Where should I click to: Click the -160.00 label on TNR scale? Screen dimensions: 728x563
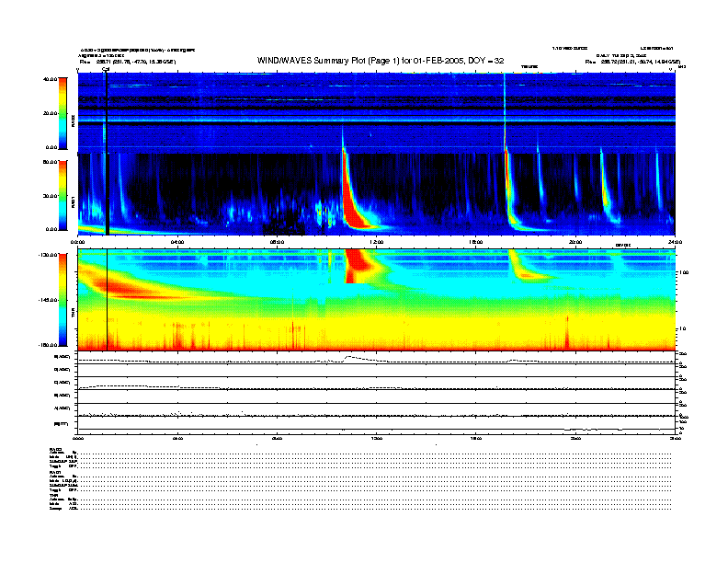[x=49, y=345]
